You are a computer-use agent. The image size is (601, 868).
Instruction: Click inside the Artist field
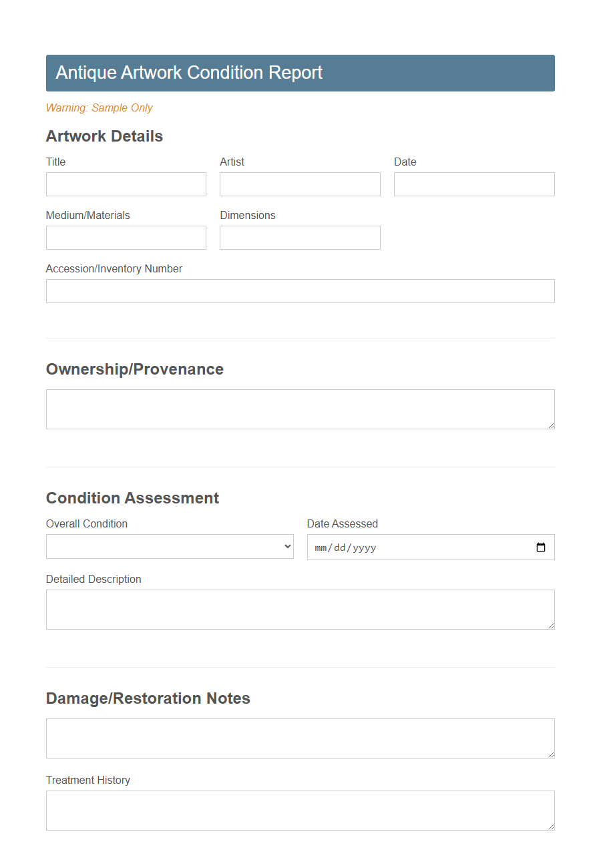[299, 184]
